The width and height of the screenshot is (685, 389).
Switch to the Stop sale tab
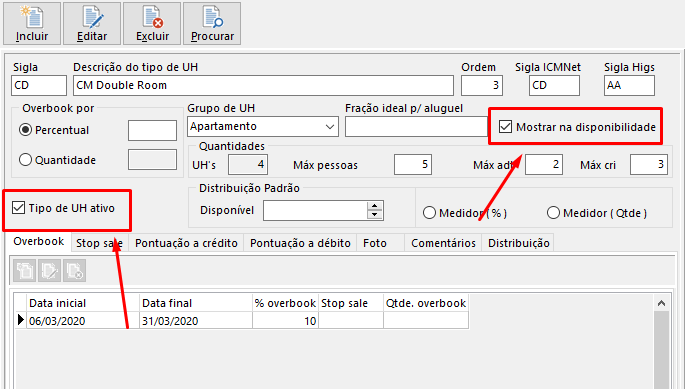(99, 243)
